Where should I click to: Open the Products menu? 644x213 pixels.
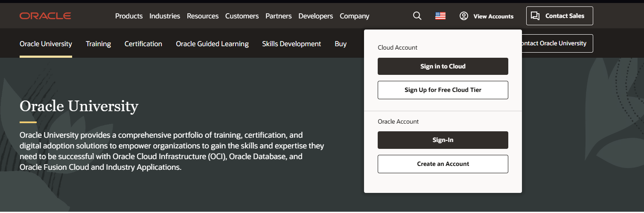129,16
